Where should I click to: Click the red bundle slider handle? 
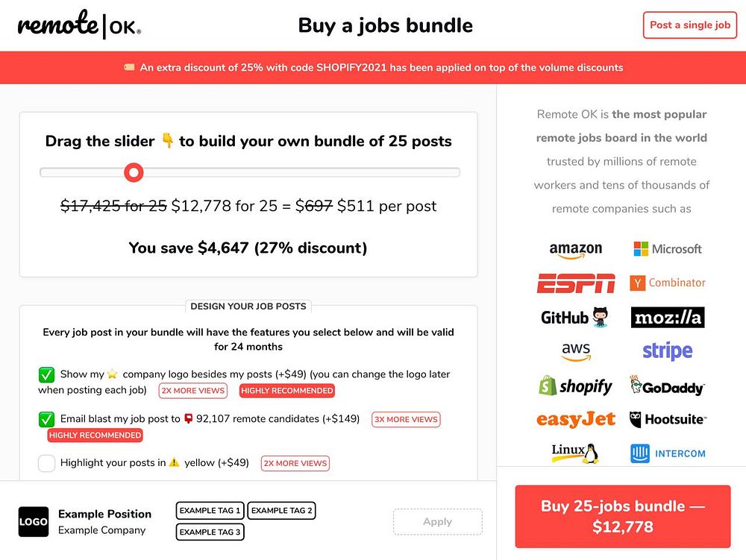134,173
